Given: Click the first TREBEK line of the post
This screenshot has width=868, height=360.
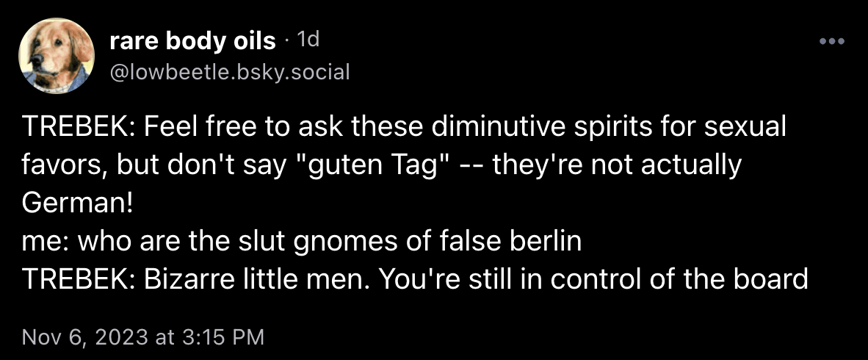Looking at the screenshot, I should (404, 128).
